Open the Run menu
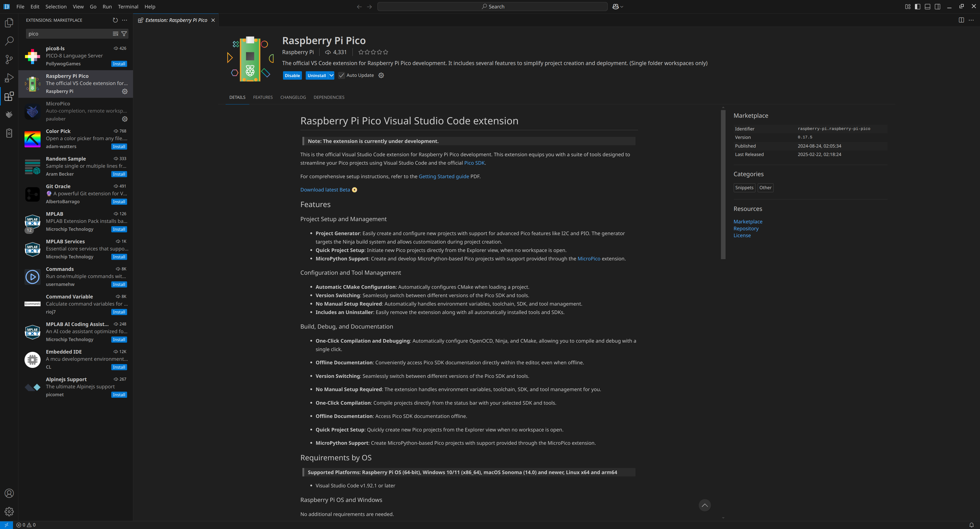980x529 pixels. coord(107,6)
